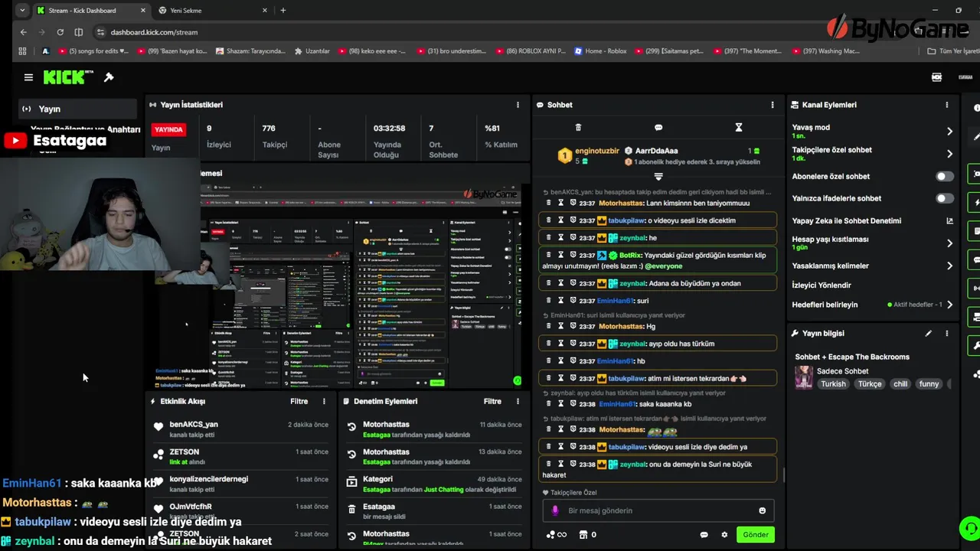Open Denetim Eylemleri three-dot menu
980x551 pixels.
point(518,401)
